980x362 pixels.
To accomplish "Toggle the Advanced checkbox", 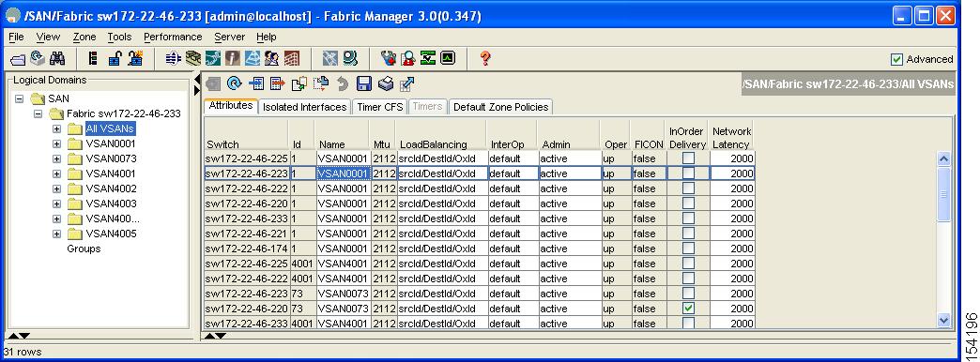I will coord(896,59).
